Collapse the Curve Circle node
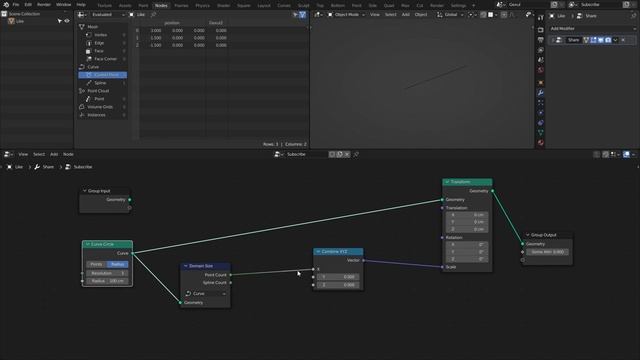The image size is (640, 360). (x=87, y=244)
